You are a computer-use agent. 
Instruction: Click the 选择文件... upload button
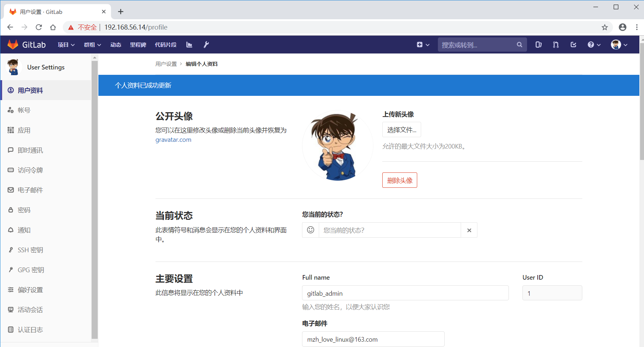pos(402,130)
